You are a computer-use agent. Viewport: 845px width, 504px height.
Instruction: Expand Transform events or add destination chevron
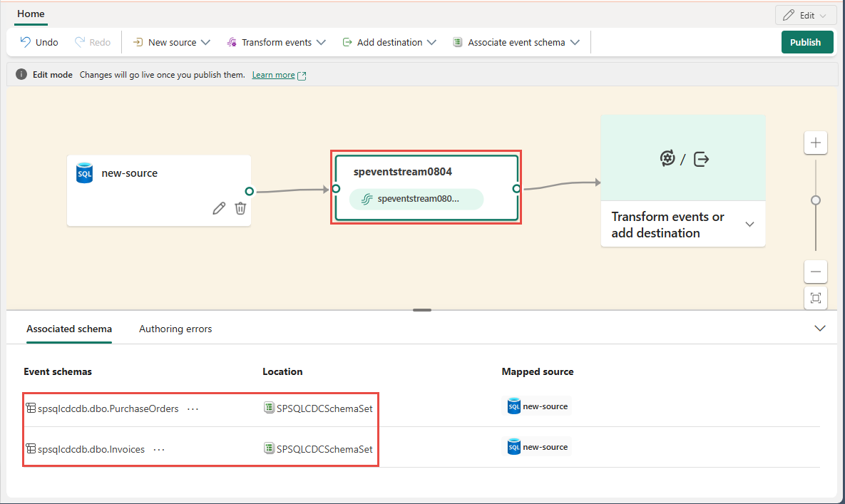pyautogui.click(x=749, y=225)
